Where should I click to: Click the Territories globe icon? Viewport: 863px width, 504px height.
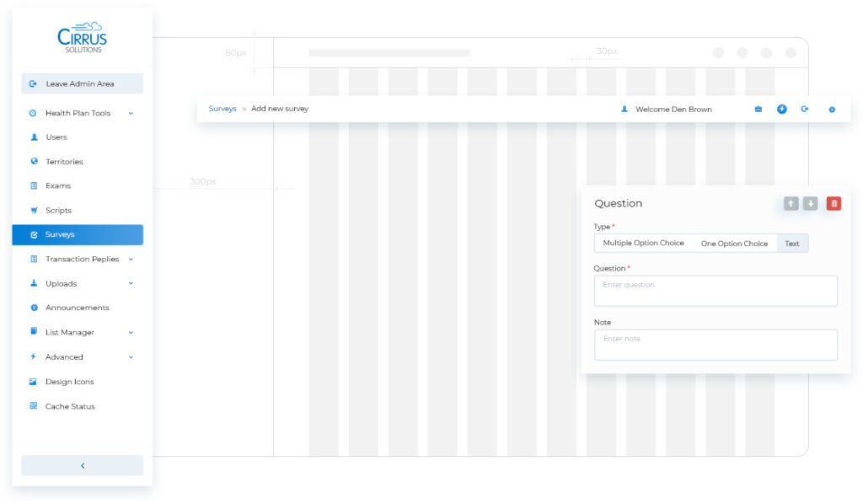[x=34, y=161]
